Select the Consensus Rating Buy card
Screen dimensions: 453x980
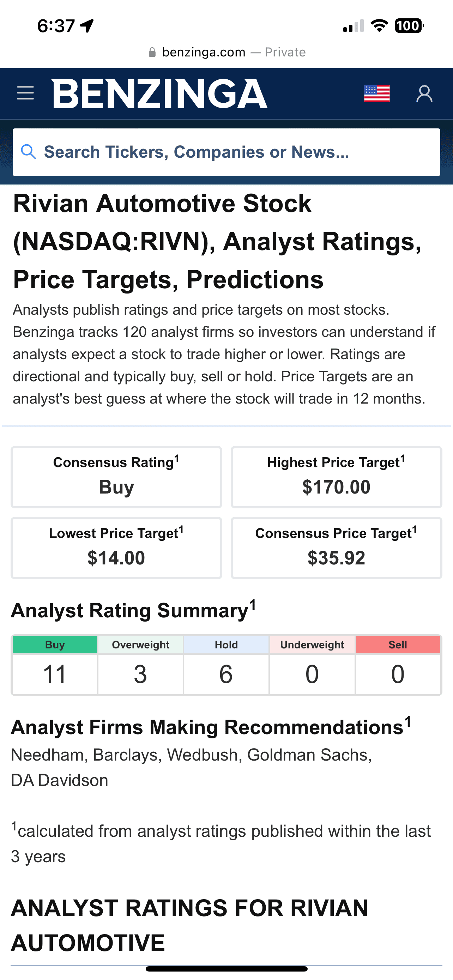point(116,477)
